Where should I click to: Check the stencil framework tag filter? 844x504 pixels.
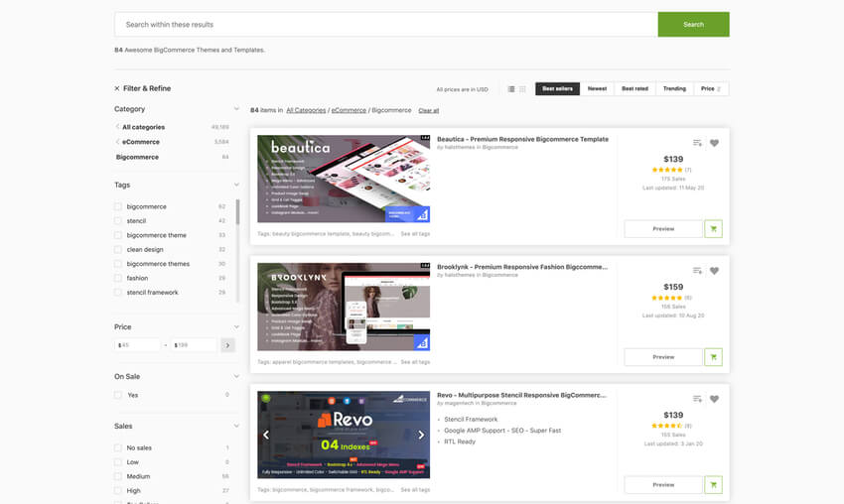click(118, 293)
